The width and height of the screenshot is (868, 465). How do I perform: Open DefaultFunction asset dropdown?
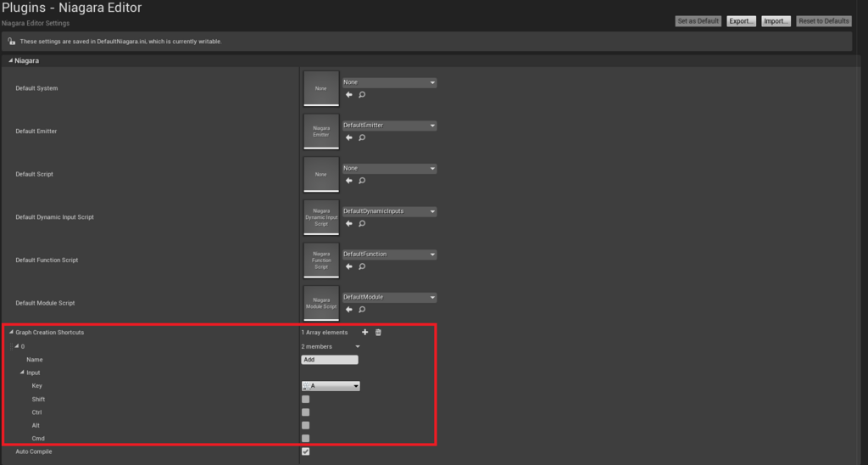click(390, 255)
